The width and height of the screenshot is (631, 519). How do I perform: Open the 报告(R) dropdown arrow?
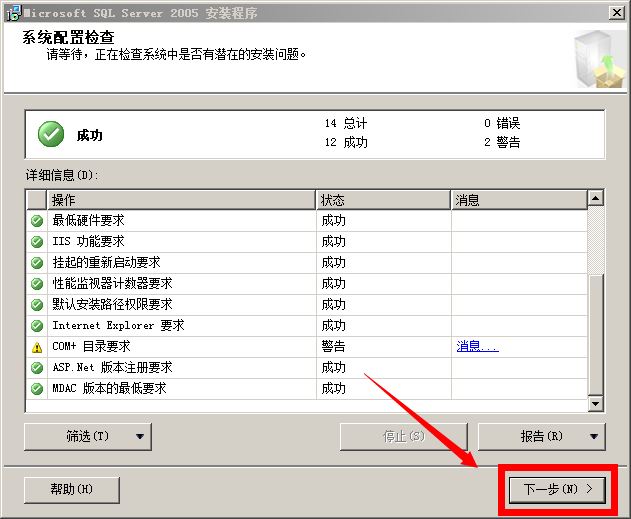click(x=595, y=437)
